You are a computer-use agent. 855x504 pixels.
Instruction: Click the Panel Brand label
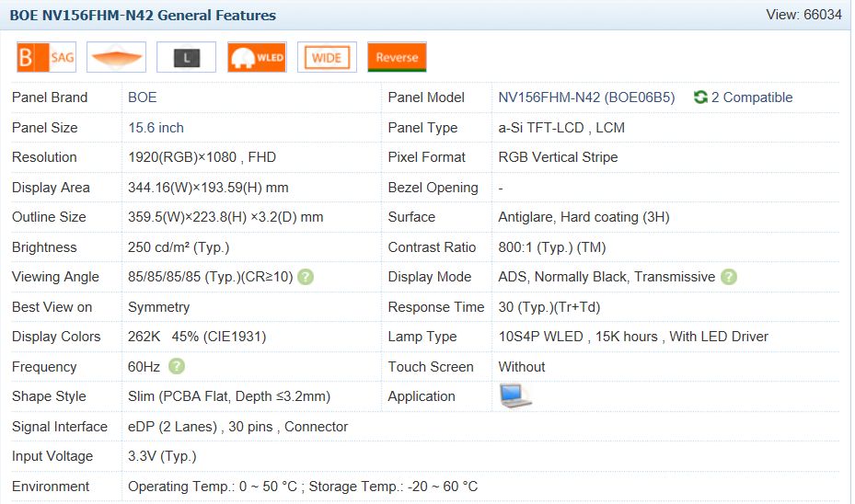50,97
